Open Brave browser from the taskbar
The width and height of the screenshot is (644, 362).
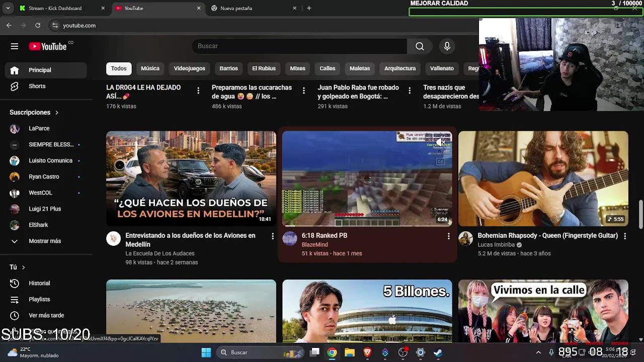click(x=367, y=352)
